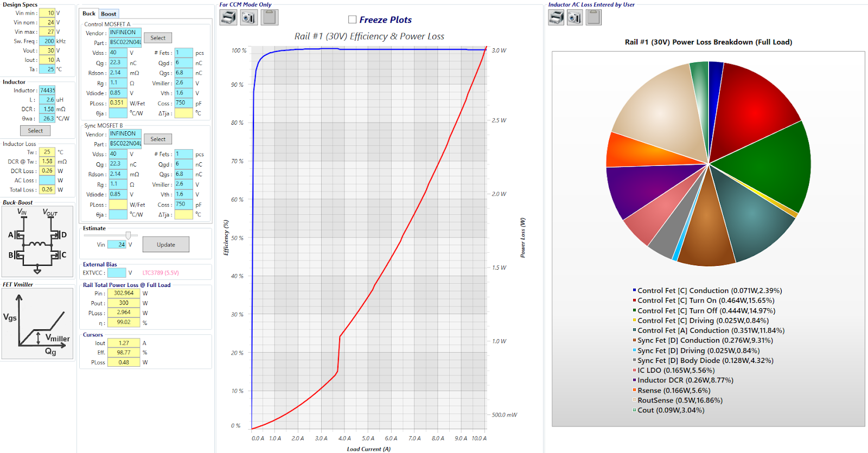Click the Cursors Eff. value 98.77
This screenshot has width=868, height=453.
click(124, 353)
